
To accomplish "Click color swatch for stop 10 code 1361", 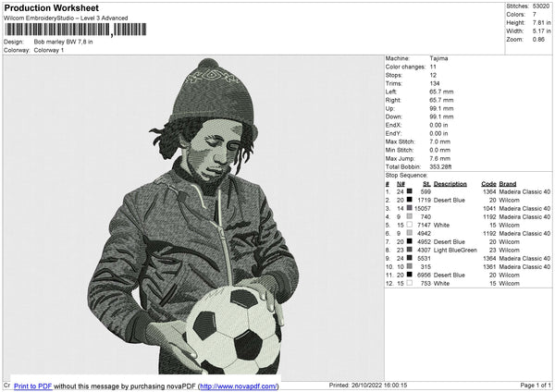I will coord(409,266).
